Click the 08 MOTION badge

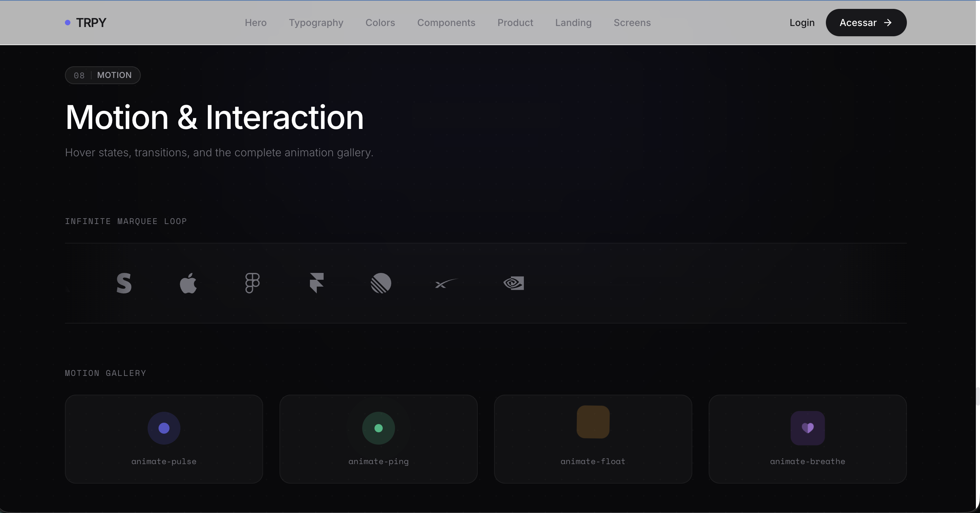tap(103, 75)
